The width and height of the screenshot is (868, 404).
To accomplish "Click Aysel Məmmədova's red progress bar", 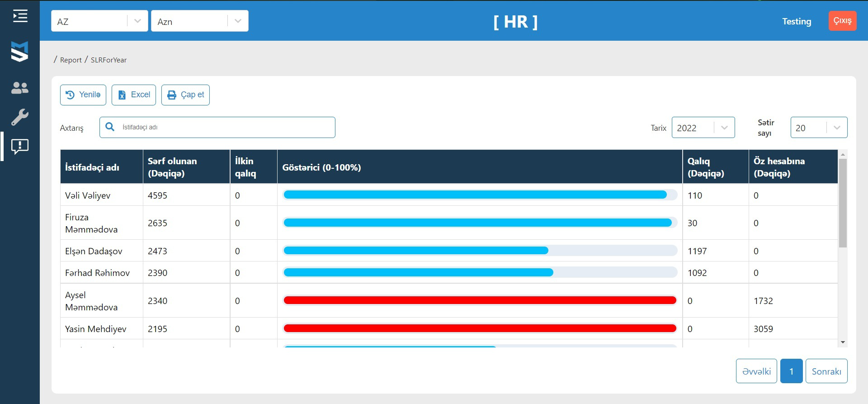I will [480, 300].
